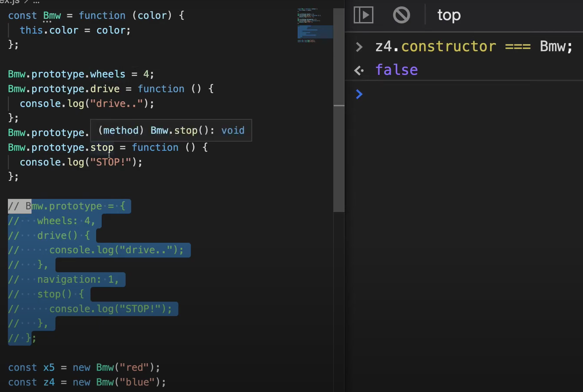Toggle the console sidebar panel icon
583x392 pixels.
click(x=363, y=15)
